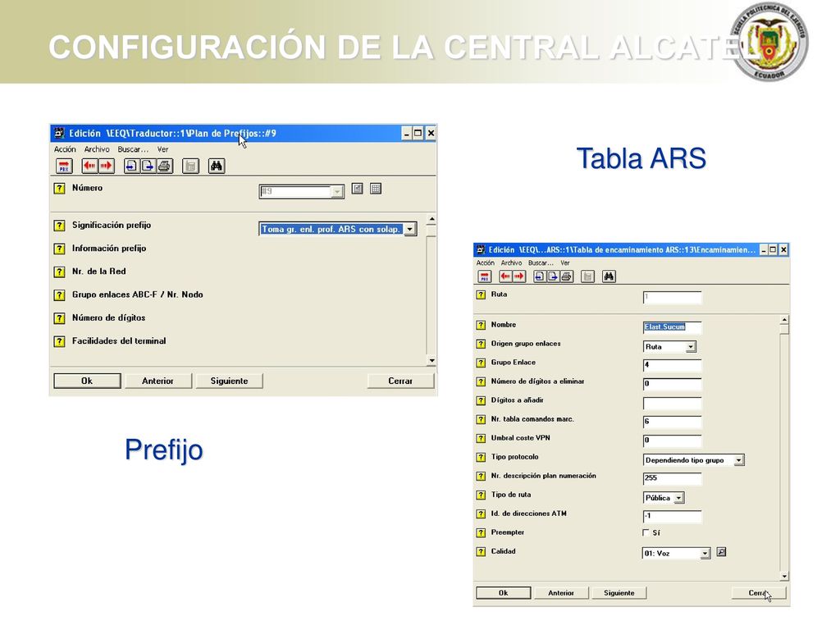Open the Acción menu in Plan de Prefijos window
The height and width of the screenshot is (630, 840).
[65, 149]
